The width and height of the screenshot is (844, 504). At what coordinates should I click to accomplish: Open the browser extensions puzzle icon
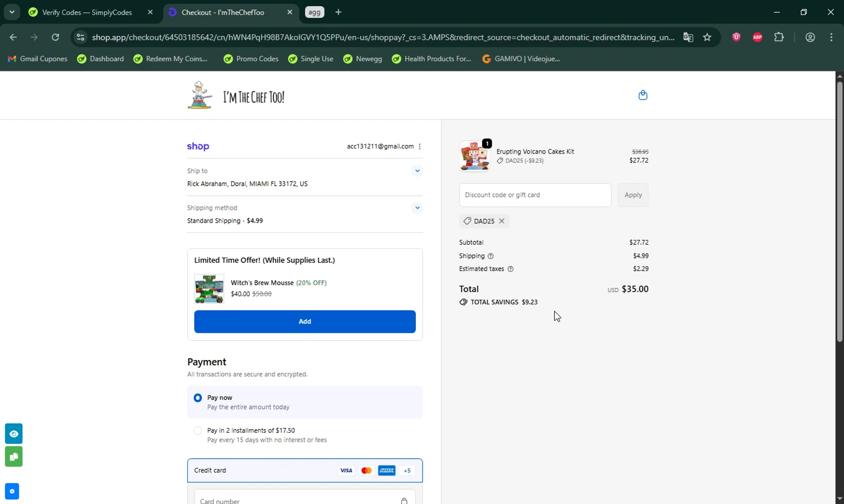point(779,37)
